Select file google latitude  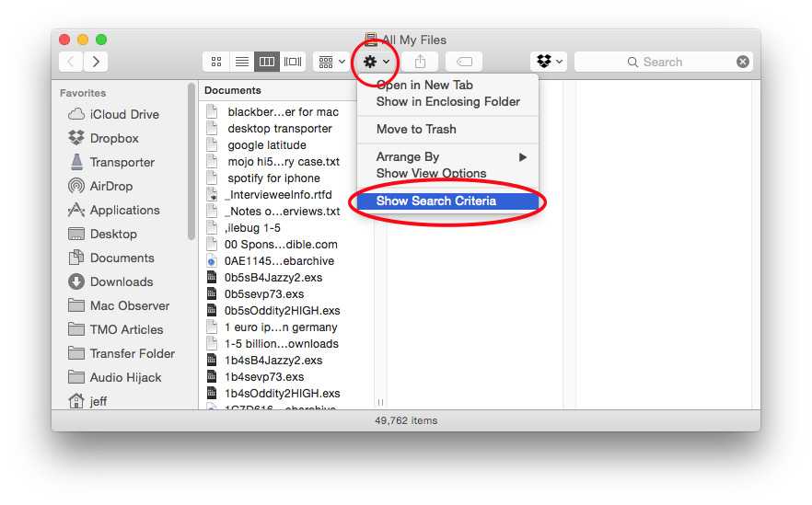point(256,145)
